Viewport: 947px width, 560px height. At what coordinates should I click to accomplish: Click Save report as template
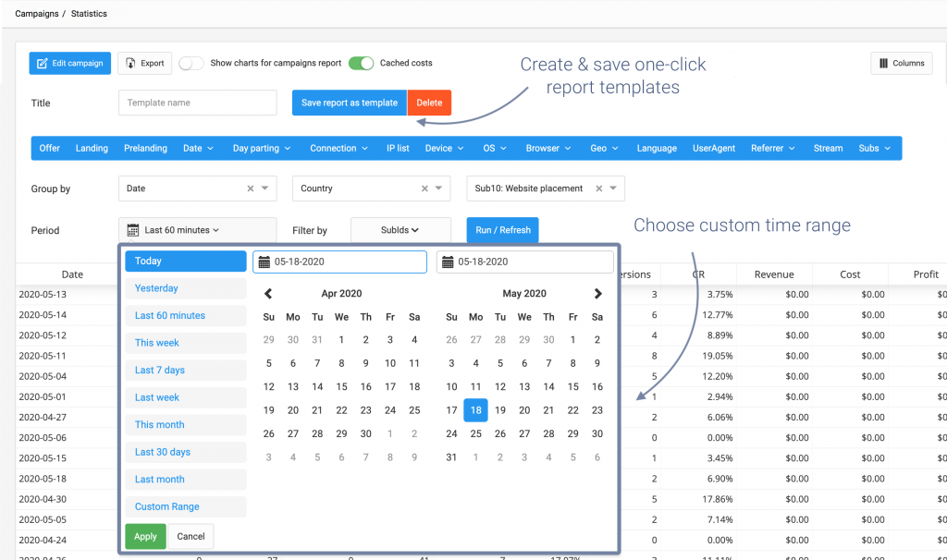350,102
